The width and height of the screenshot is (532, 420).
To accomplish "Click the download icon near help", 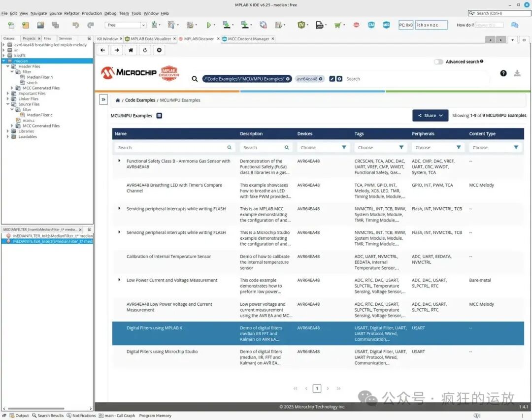I will point(517,73).
